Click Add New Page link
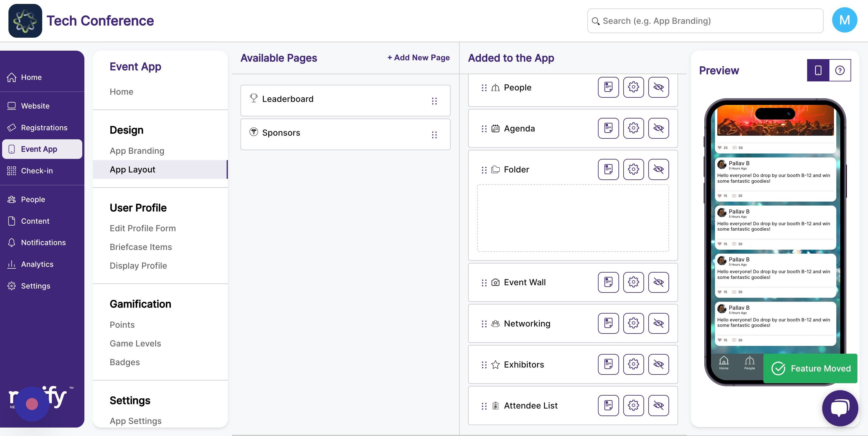 (419, 57)
